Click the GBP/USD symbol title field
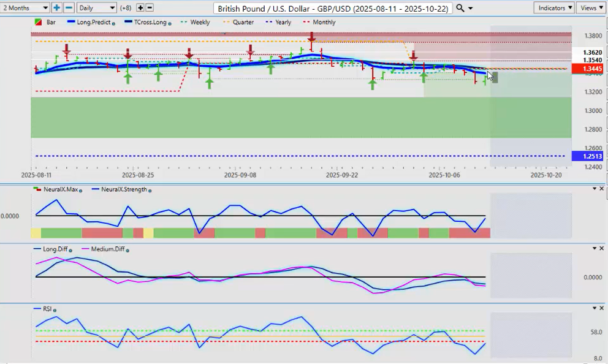 [333, 8]
